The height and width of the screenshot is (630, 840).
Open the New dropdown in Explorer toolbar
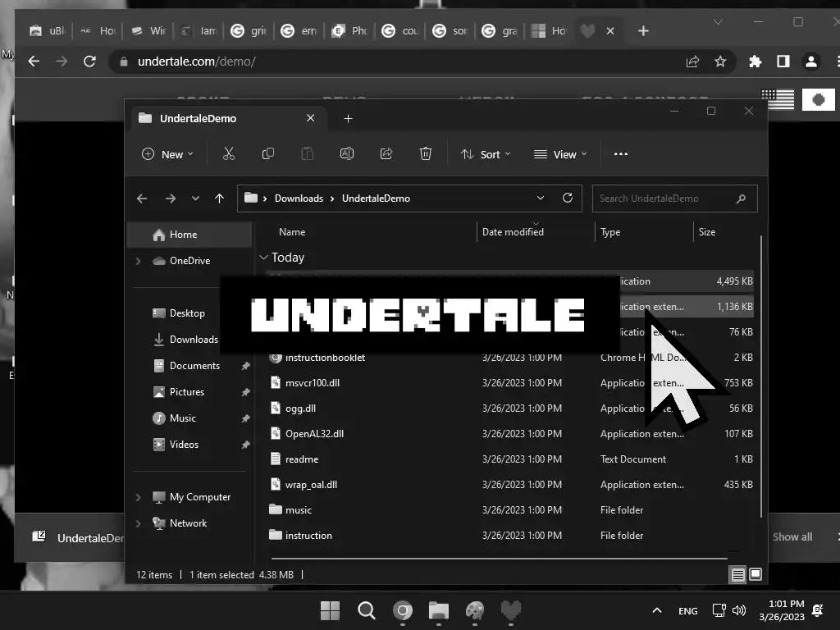(x=167, y=154)
